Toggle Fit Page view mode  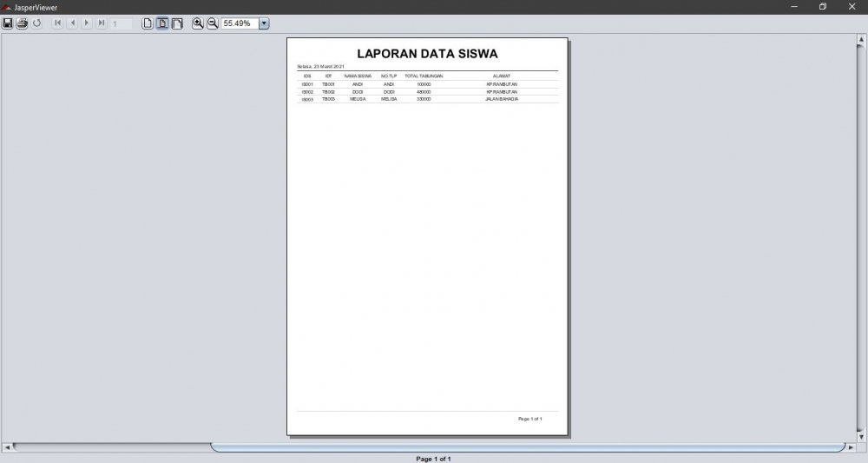(x=162, y=23)
